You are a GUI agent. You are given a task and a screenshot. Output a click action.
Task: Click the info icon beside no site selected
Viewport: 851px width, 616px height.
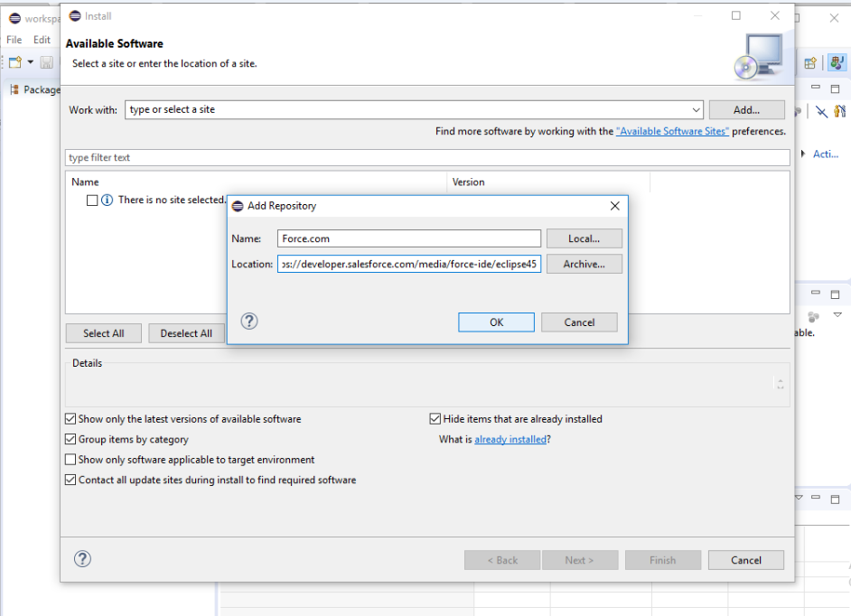(107, 201)
